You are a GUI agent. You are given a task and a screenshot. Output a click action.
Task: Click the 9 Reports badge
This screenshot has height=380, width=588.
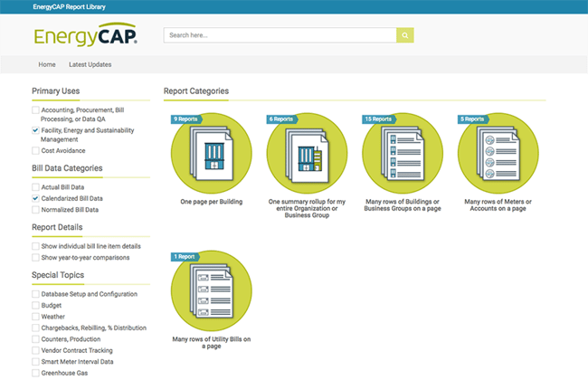tap(186, 119)
